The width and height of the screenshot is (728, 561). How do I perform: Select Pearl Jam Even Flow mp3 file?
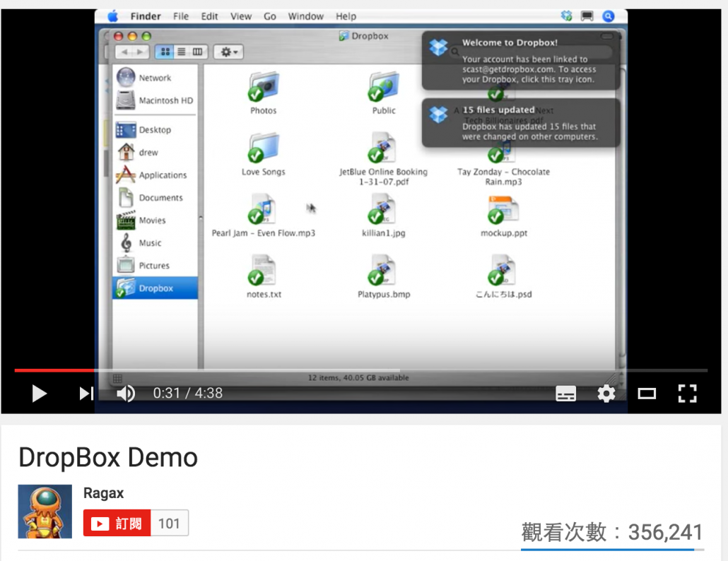pyautogui.click(x=263, y=209)
